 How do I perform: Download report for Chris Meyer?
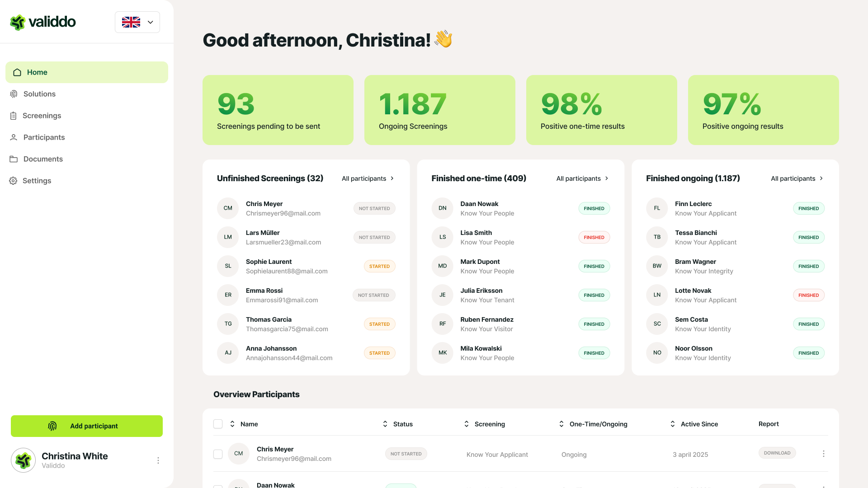(777, 453)
